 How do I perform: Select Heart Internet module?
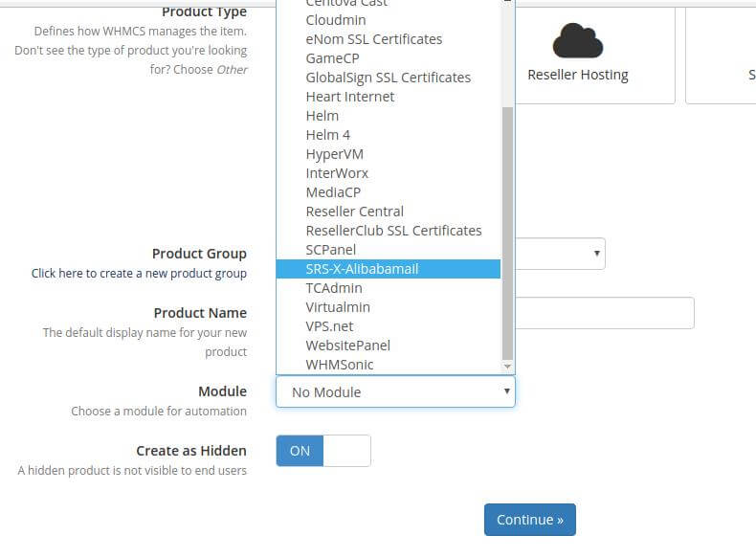[x=389, y=97]
